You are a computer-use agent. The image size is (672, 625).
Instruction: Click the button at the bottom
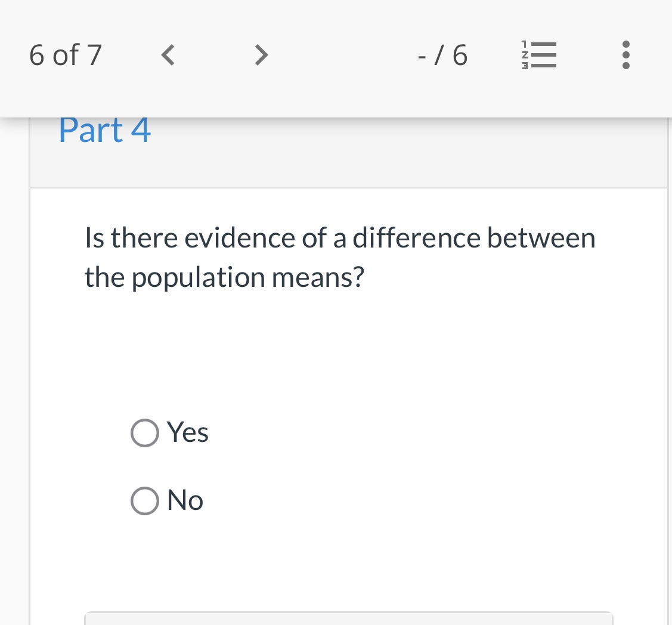click(349, 620)
